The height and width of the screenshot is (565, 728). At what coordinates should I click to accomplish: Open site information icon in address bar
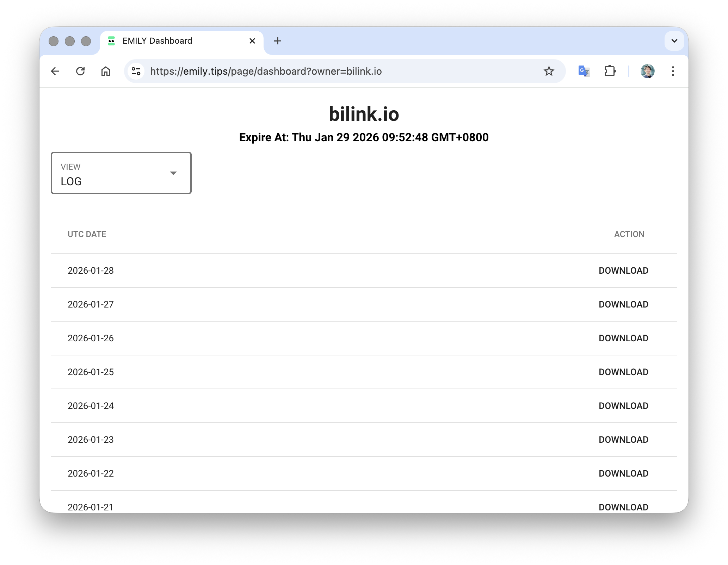pyautogui.click(x=136, y=72)
